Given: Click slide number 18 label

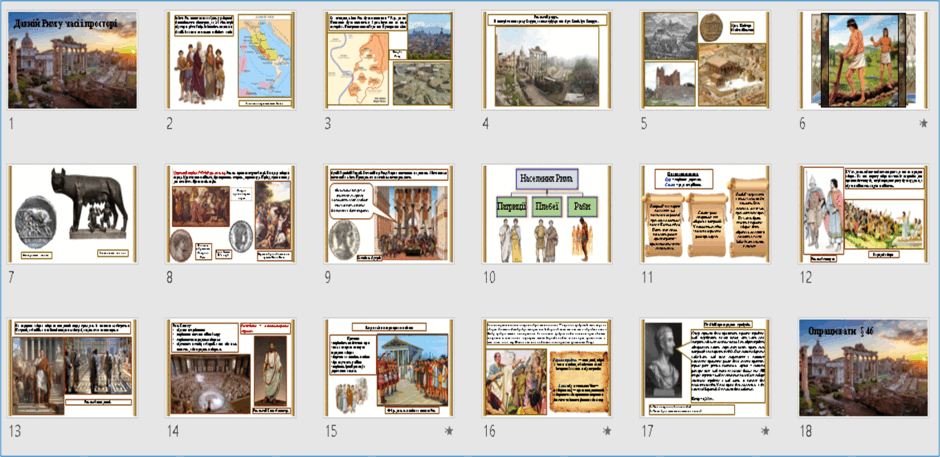Looking at the screenshot, I should pos(807,431).
